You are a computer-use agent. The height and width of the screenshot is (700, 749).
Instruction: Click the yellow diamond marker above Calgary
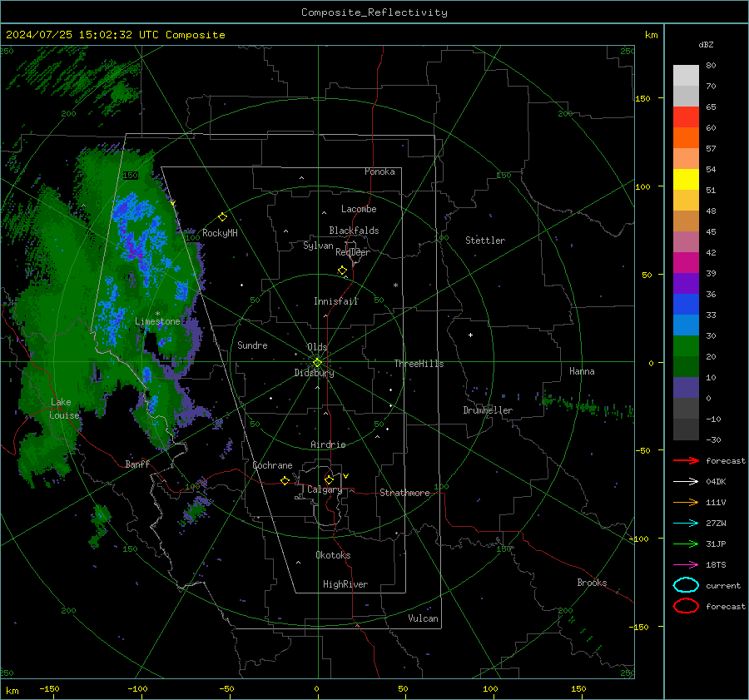329,479
